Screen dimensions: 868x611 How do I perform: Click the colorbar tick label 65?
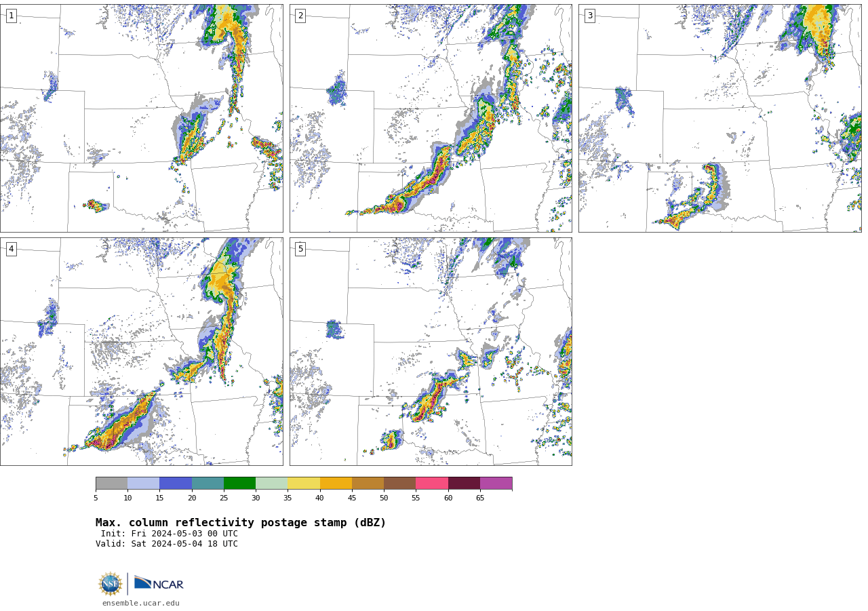pos(480,498)
